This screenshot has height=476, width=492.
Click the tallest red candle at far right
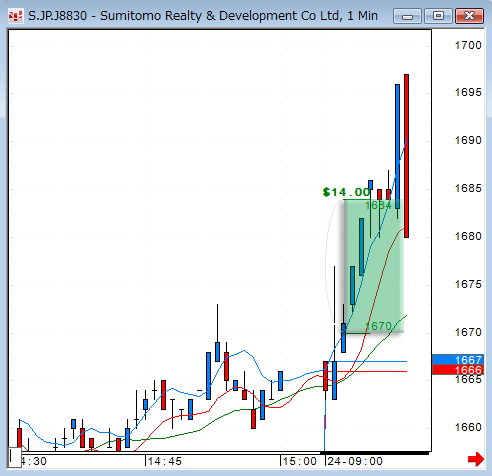406,156
